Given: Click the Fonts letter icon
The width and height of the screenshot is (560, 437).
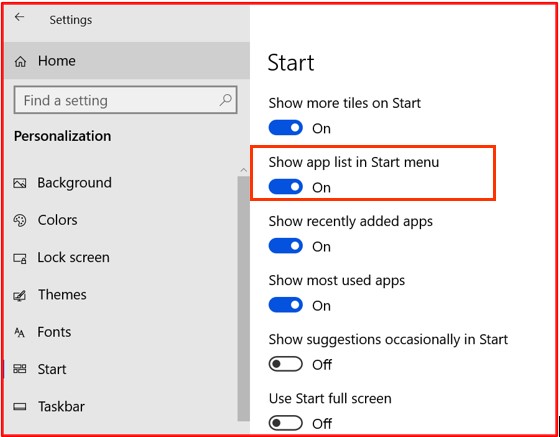Looking at the screenshot, I should tap(19, 332).
